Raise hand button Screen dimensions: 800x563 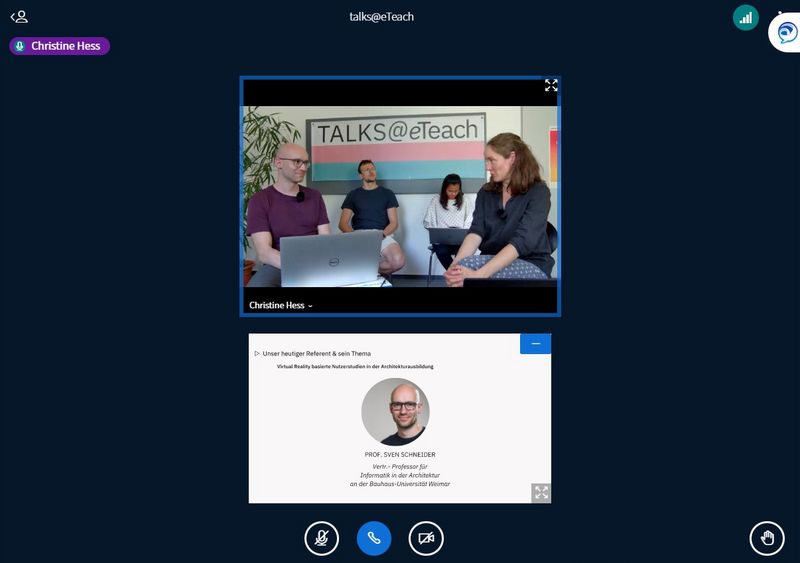pos(767,538)
